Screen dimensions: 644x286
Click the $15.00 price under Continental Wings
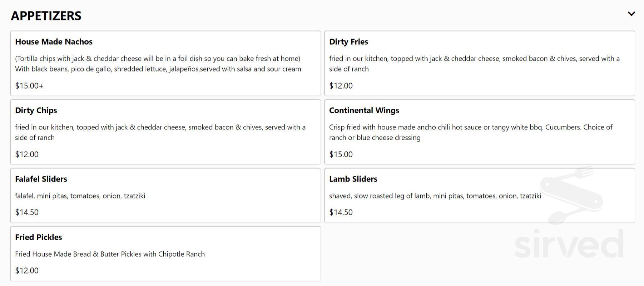(x=341, y=154)
